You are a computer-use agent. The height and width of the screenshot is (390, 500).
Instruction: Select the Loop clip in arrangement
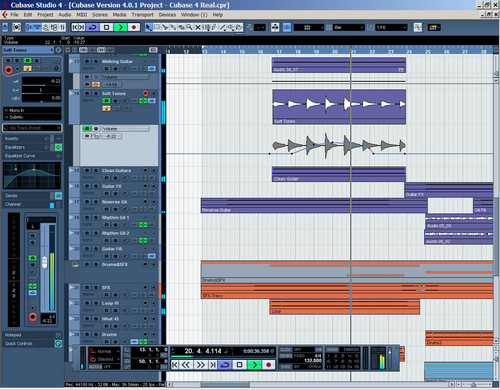coord(345,307)
